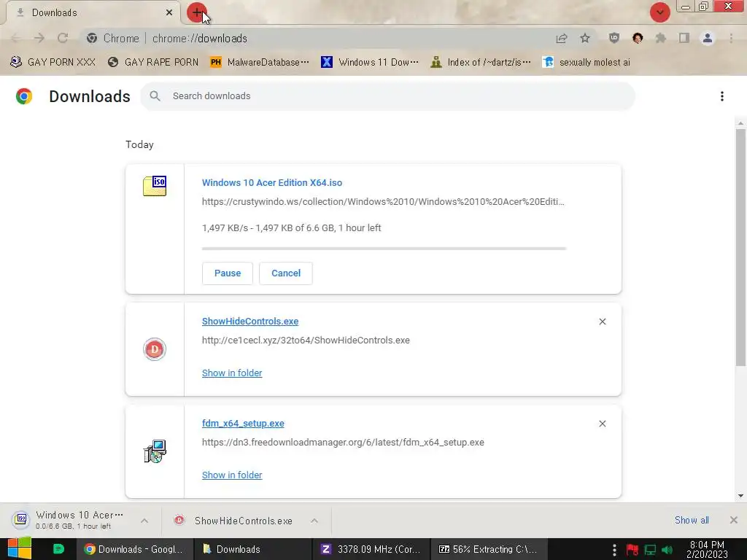Go back with the back arrow
747x560 pixels.
pos(15,38)
